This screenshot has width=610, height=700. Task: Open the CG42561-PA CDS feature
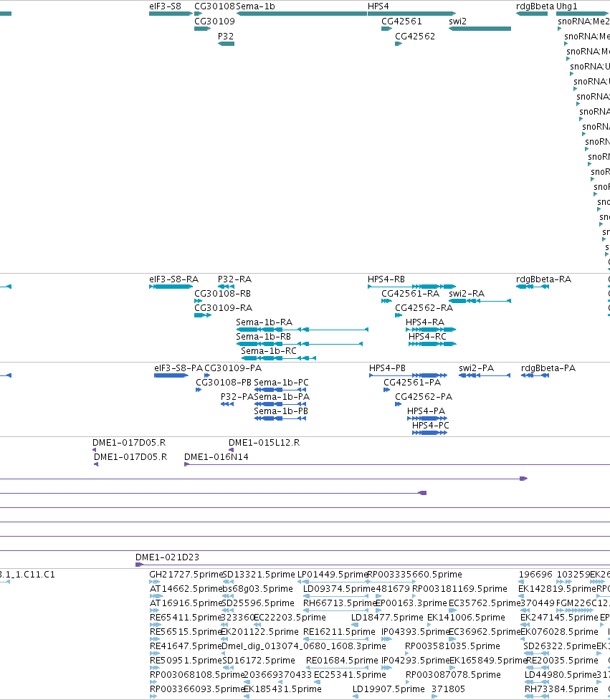[x=387, y=390]
